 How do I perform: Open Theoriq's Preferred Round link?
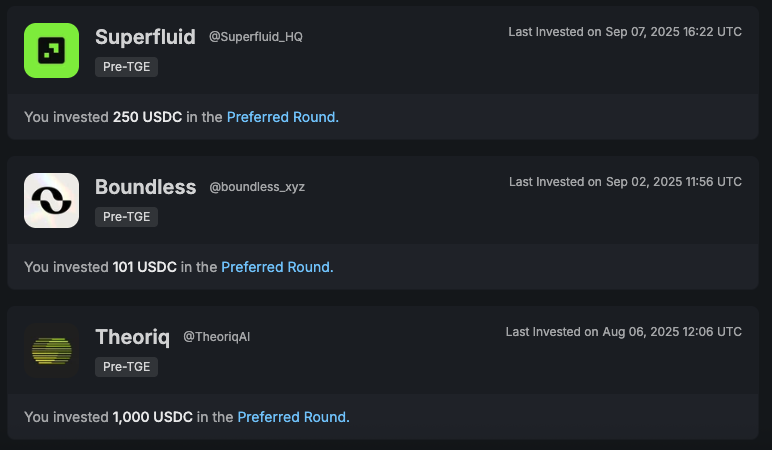click(x=293, y=417)
